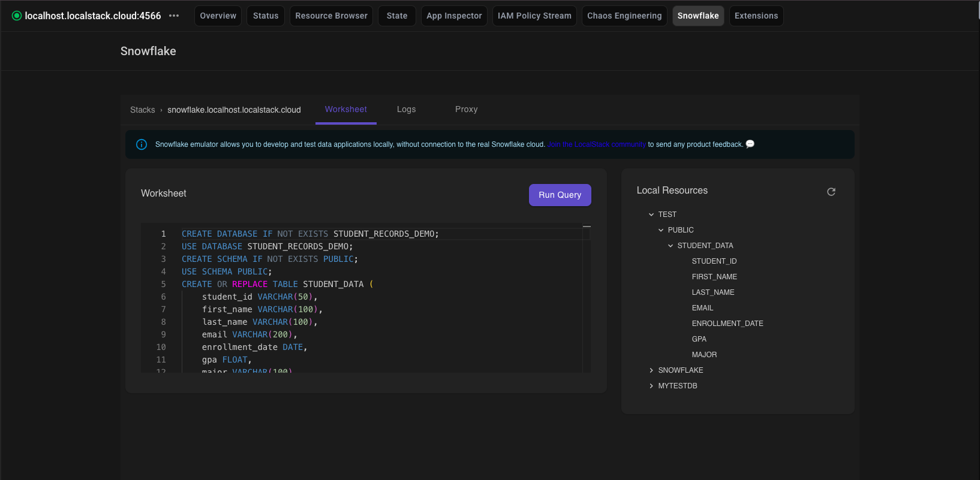
Task: Click the refresh icon in Local Resources
Action: click(831, 192)
